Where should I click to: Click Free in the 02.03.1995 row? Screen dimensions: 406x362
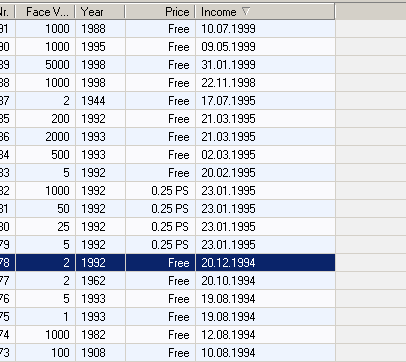(179, 155)
